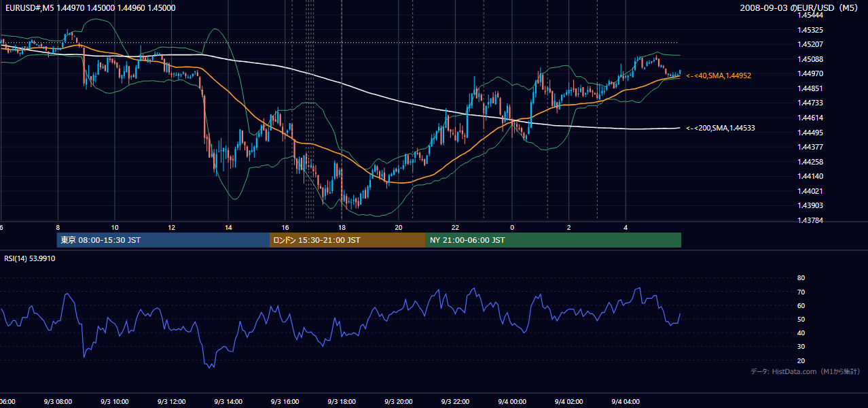Click the 9/3 12:00 bottom time label

[171, 402]
